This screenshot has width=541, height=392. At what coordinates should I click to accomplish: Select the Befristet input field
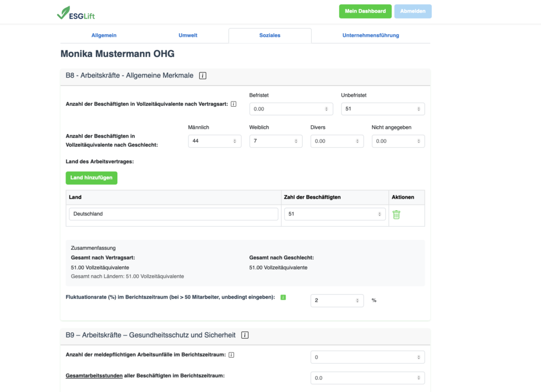coord(285,108)
